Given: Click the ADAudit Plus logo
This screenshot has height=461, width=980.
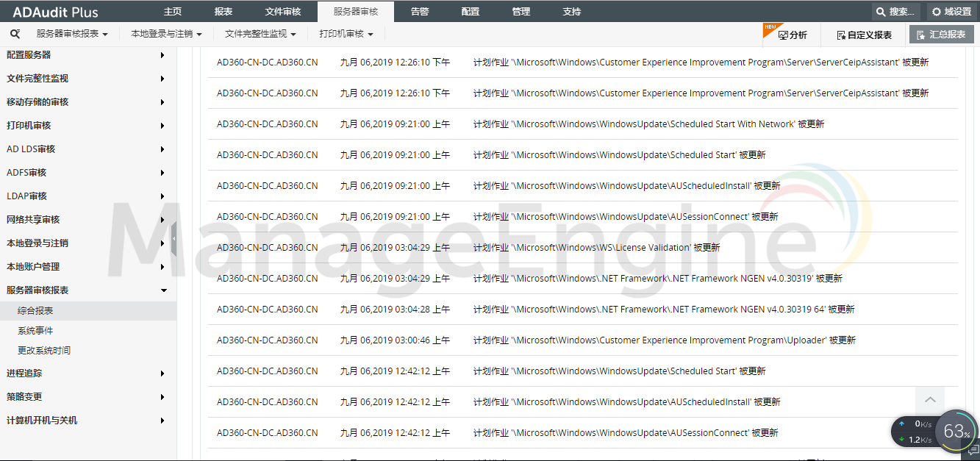Looking at the screenshot, I should (x=55, y=12).
